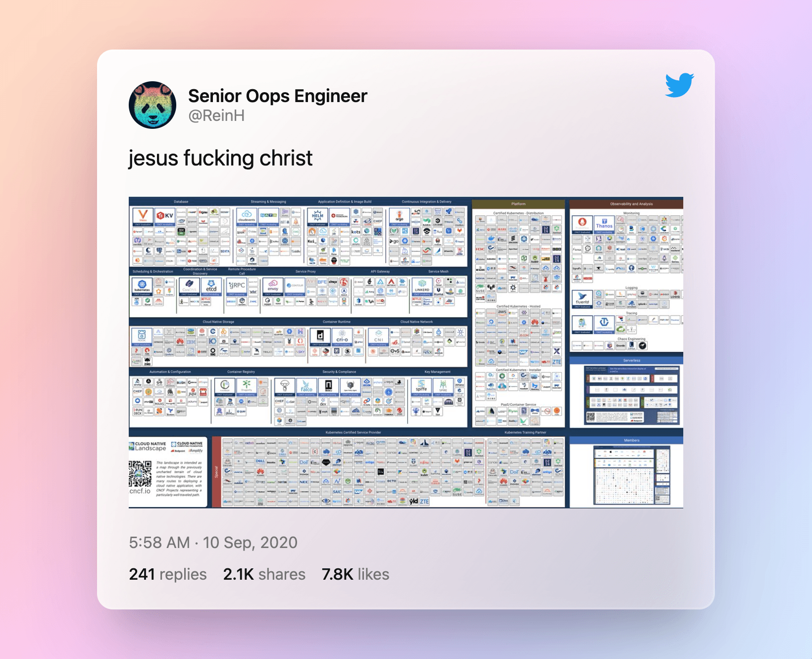Click the 'API Gateway' heading
The image size is (812, 659).
[380, 272]
